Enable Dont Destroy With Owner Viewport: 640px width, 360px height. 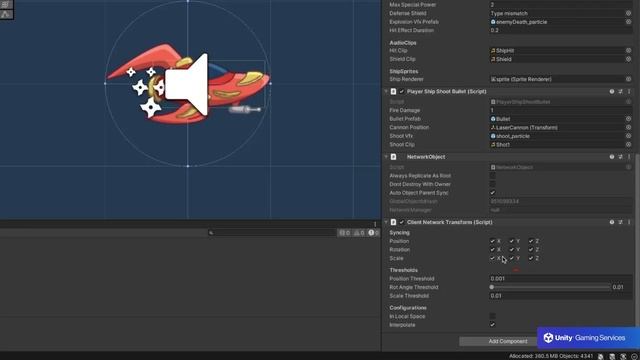coord(493,184)
